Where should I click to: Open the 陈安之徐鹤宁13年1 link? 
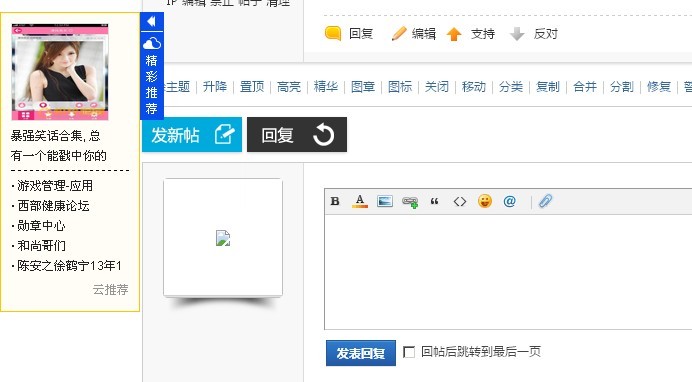[x=69, y=266]
